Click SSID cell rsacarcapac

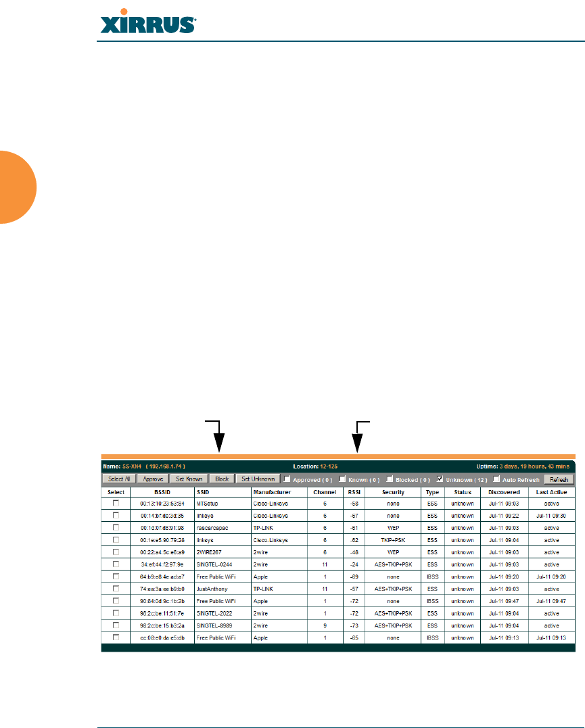[212, 528]
